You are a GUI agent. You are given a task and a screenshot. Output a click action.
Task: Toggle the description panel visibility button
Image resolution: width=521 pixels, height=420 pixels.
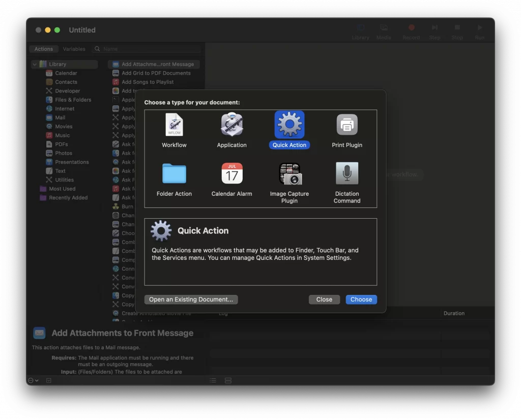pos(49,380)
